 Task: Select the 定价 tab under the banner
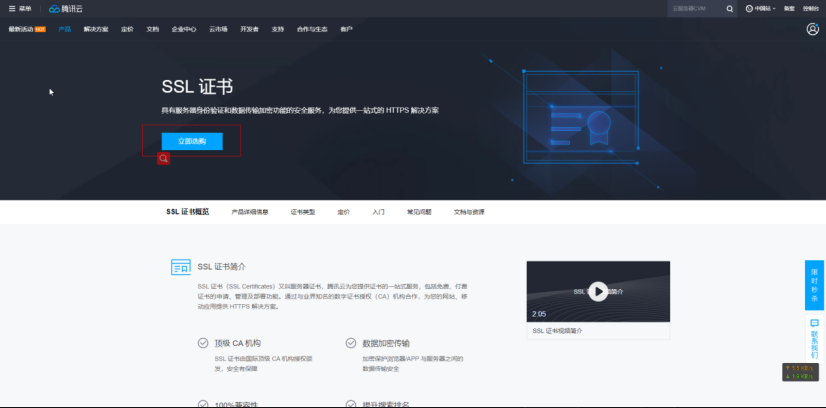point(343,212)
